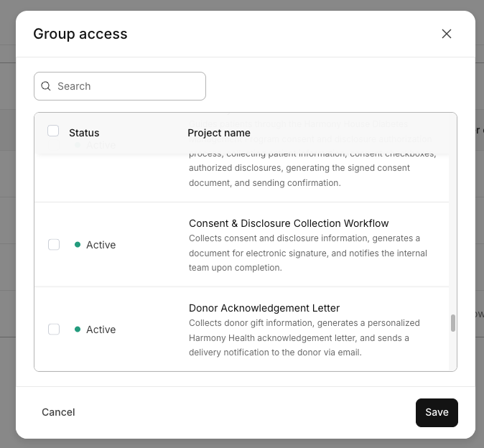Screen dimensions: 484x448
Task: Select Donor Acknowledgement Letter title
Action: (x=264, y=308)
